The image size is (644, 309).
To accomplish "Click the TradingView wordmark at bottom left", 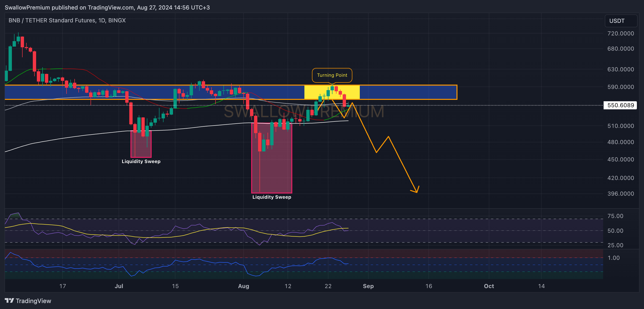I will (x=33, y=301).
